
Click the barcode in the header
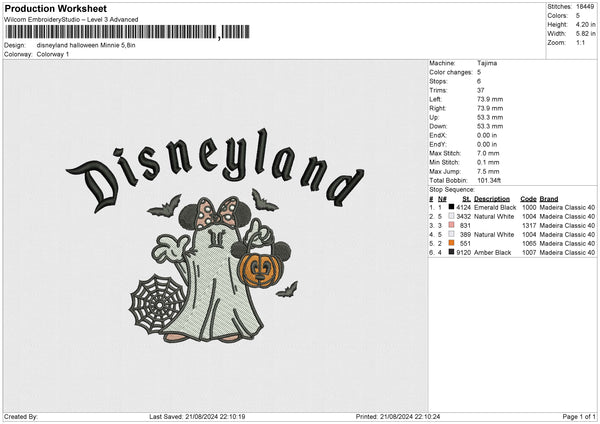tap(125, 32)
